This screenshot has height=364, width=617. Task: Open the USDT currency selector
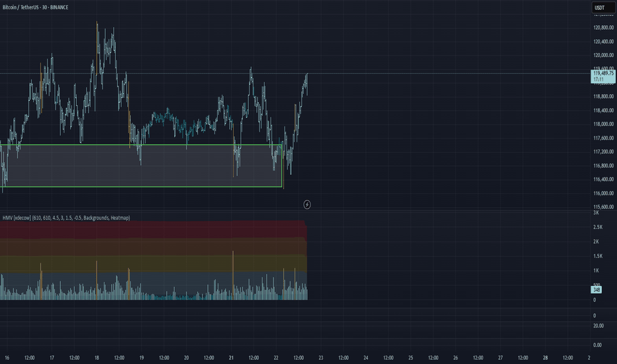pos(603,7)
